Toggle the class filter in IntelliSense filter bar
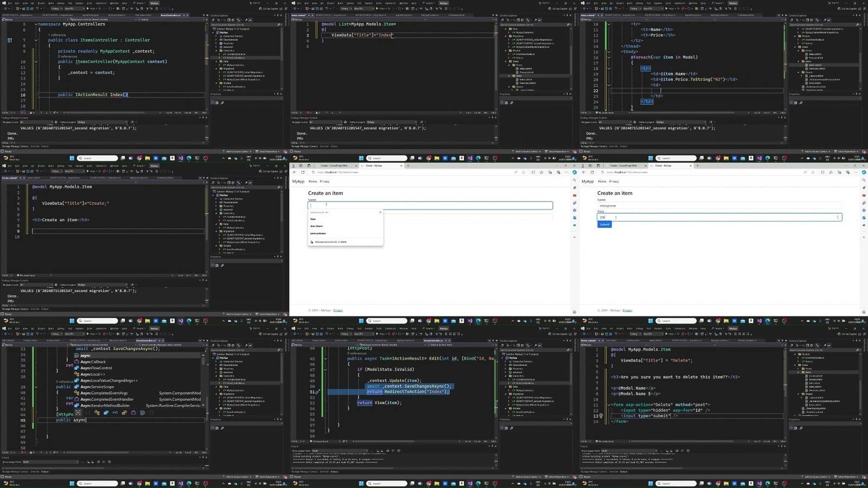Image resolution: width=868 pixels, height=488 pixels. [x=97, y=413]
